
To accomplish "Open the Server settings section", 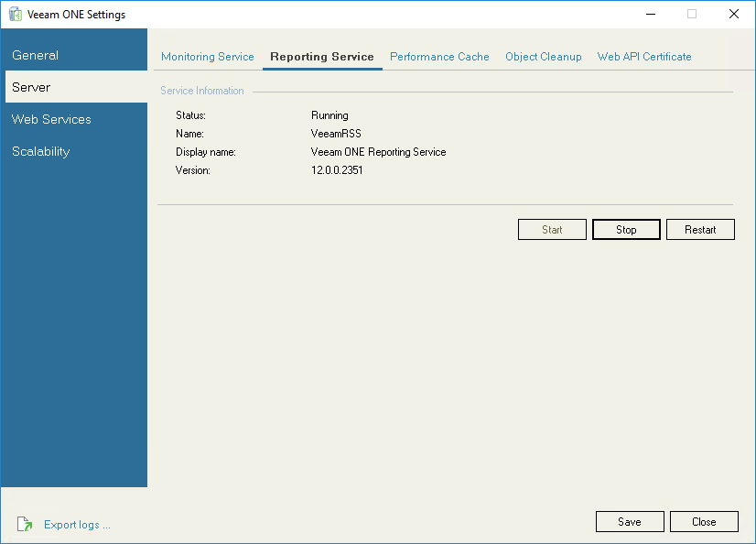I will pyautogui.click(x=30, y=87).
